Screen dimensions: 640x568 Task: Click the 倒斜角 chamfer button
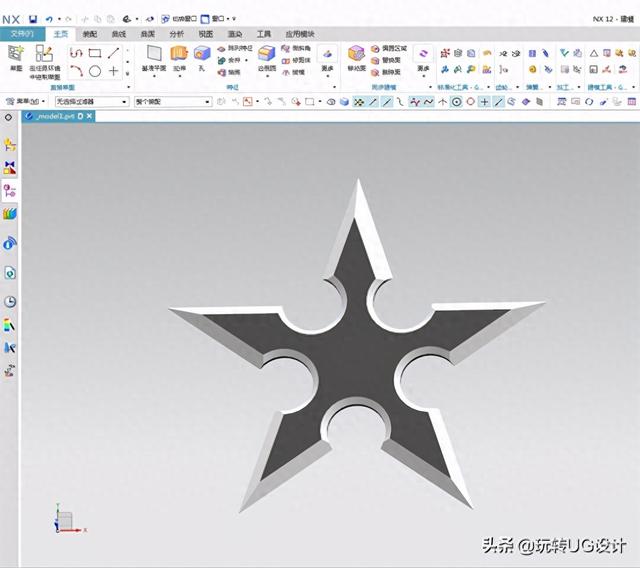click(x=296, y=49)
